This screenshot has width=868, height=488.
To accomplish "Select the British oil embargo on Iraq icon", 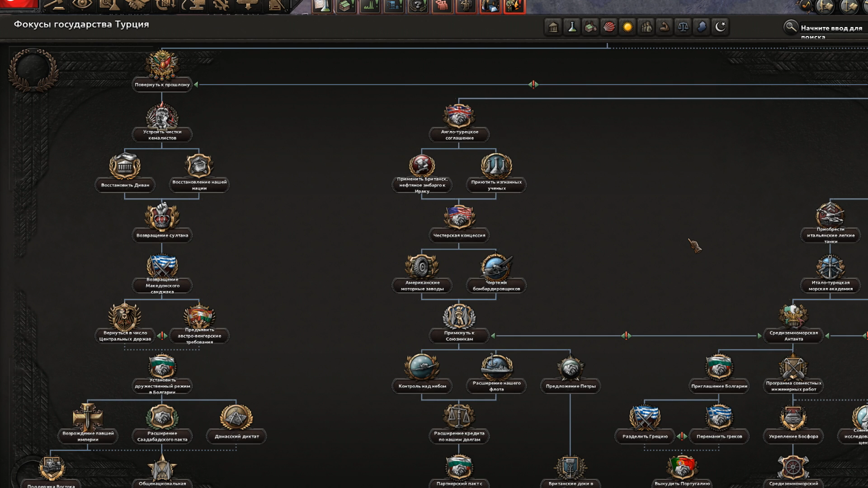I will (422, 165).
